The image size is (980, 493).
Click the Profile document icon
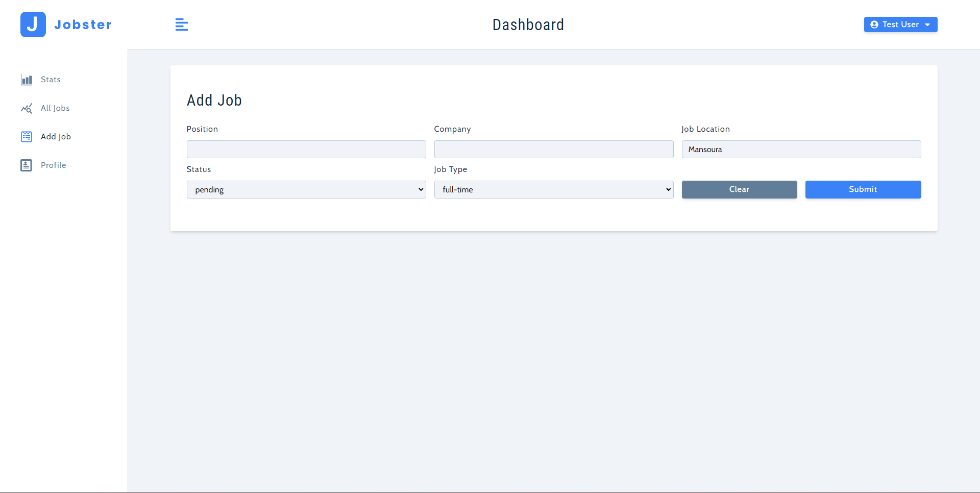pos(27,165)
